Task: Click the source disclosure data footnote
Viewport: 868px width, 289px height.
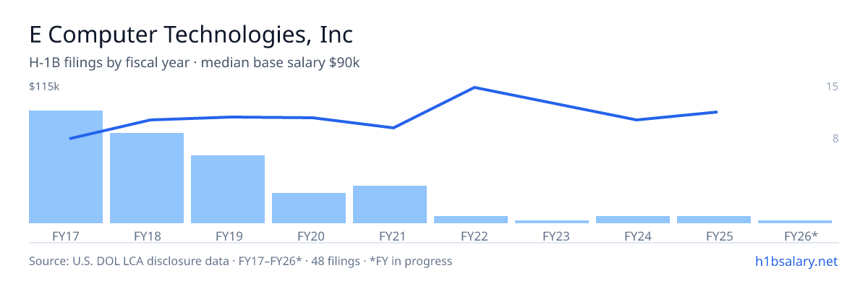Action: tap(241, 261)
